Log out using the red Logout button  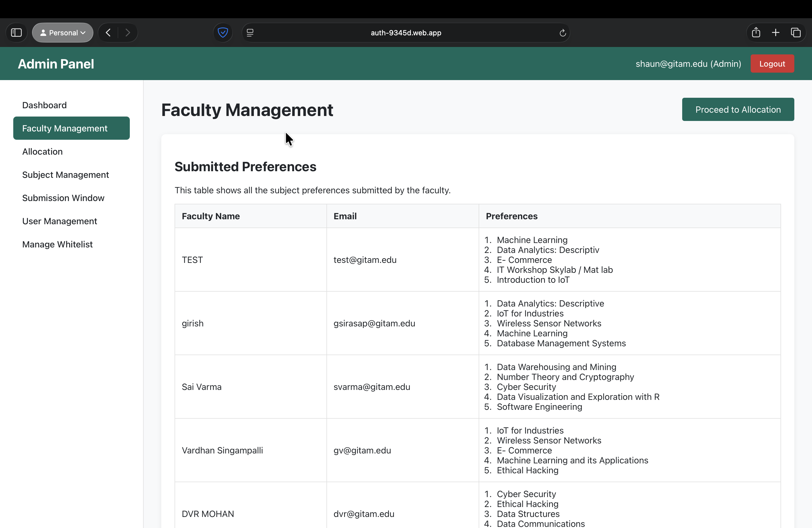(x=772, y=64)
